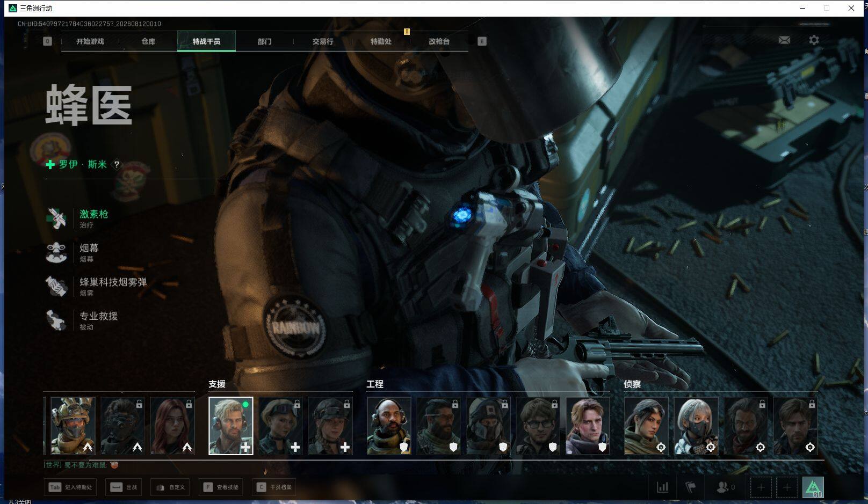
Task: Select the bald engineer operator with headset
Action: coord(389,426)
